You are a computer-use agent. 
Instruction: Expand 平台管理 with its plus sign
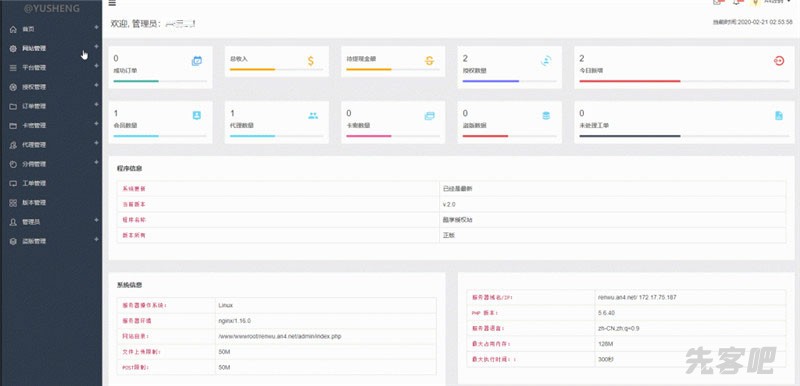click(x=96, y=66)
